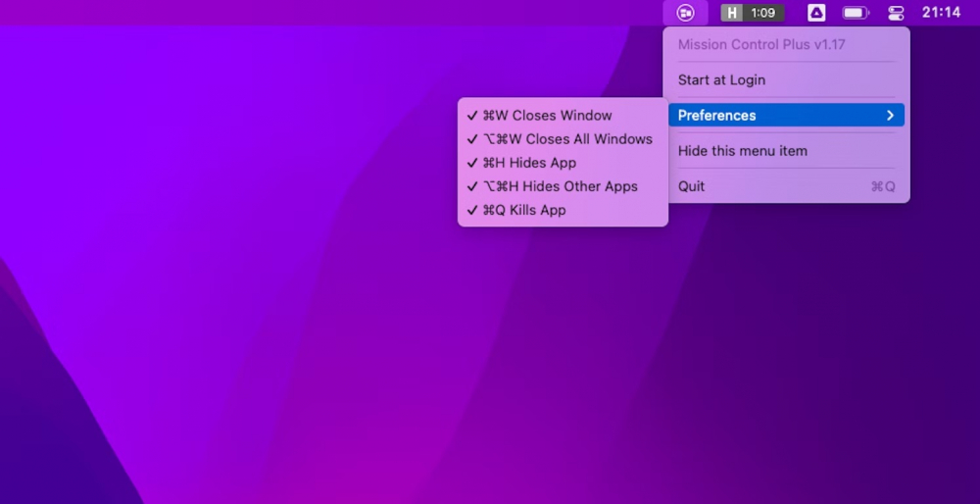The image size is (980, 504).
Task: Expand the Preferences submenu
Action: coord(717,116)
